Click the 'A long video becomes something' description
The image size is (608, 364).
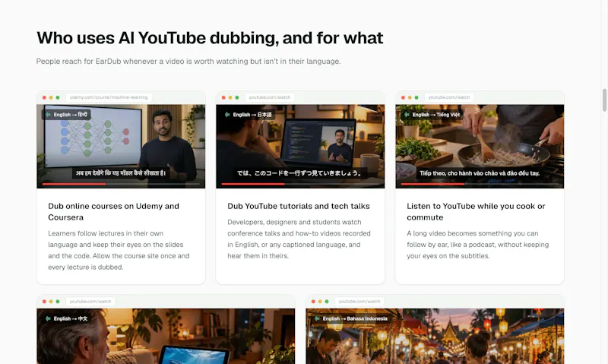(x=478, y=245)
